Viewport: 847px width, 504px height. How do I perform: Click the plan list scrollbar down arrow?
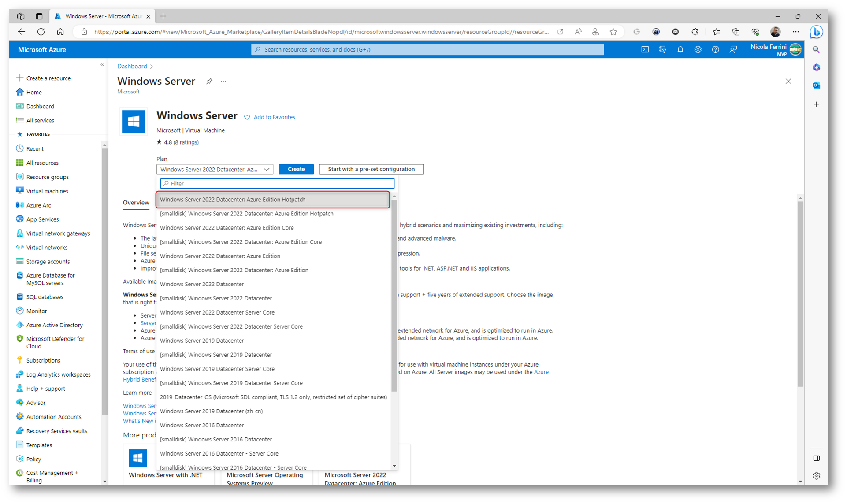(x=394, y=466)
